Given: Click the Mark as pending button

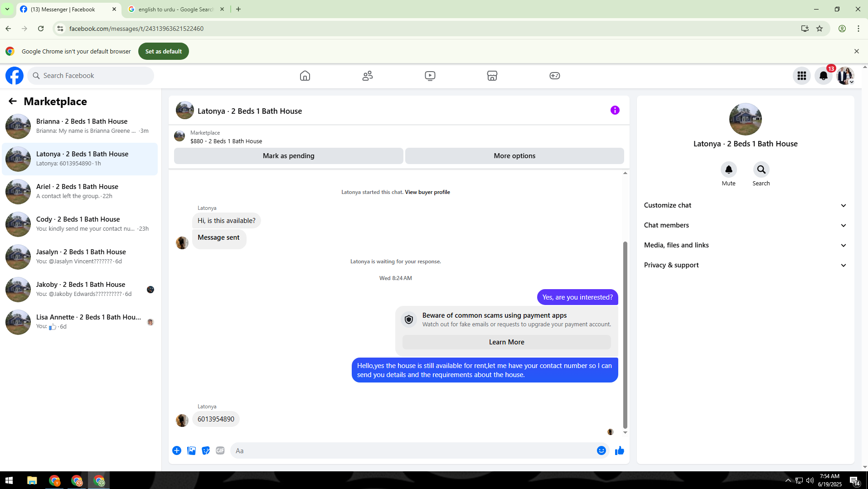Looking at the screenshot, I should (289, 156).
